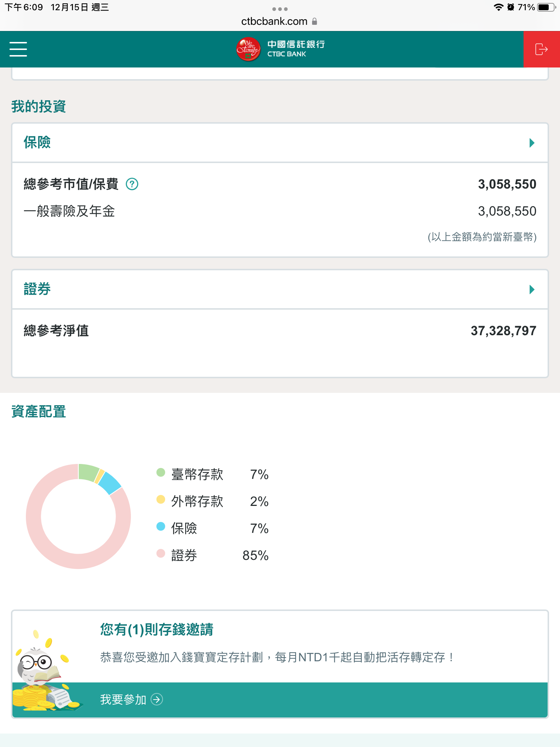
Task: Tap the padlock icon in address bar
Action: pos(315,22)
